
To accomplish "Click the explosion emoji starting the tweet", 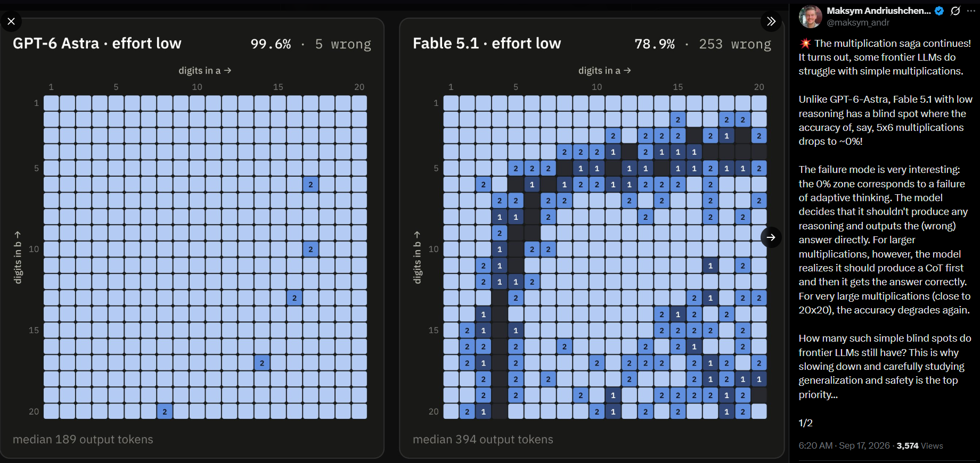I will pos(805,43).
